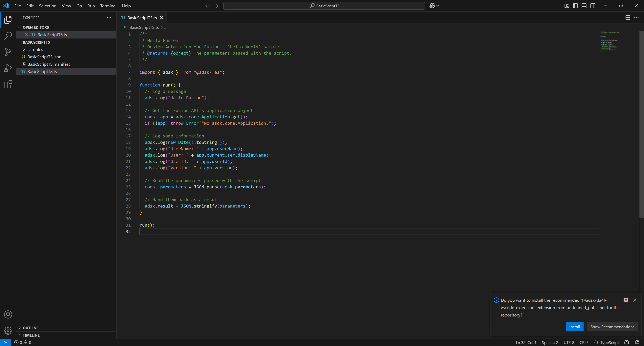Open the Accounts menu icon
The height and width of the screenshot is (346, 644).
click(8, 314)
